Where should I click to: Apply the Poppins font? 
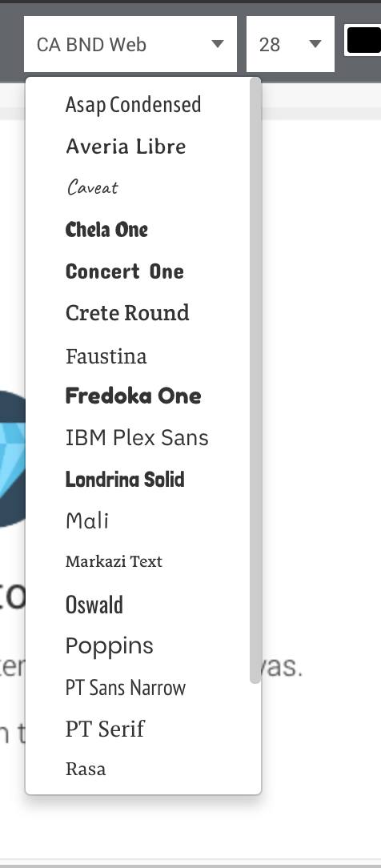pos(110,646)
